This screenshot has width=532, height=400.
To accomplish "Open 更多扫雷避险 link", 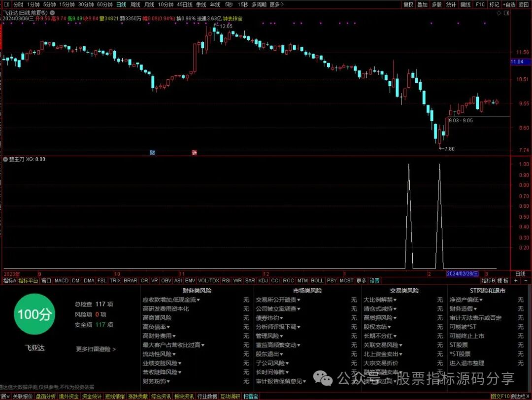I will click(x=96, y=349).
